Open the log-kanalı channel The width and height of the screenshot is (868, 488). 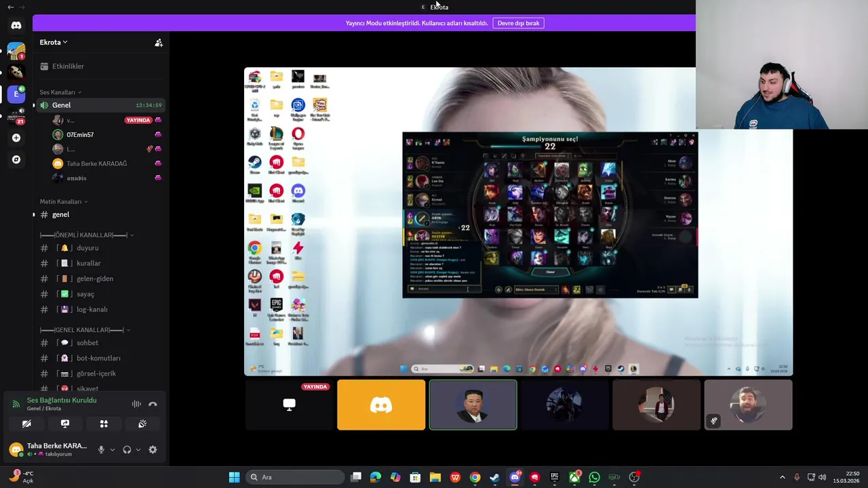point(101,310)
